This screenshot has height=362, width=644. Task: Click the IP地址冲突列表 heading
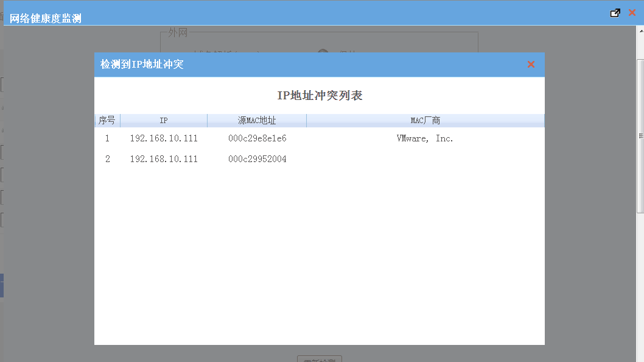click(320, 96)
